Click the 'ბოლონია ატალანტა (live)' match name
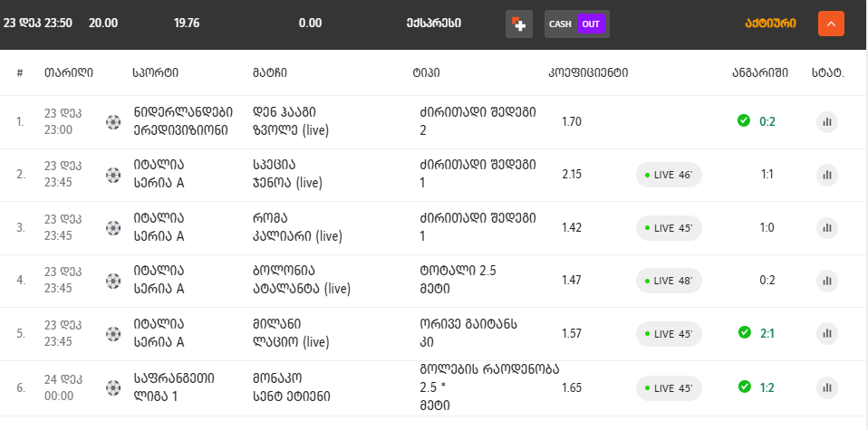 point(302,280)
